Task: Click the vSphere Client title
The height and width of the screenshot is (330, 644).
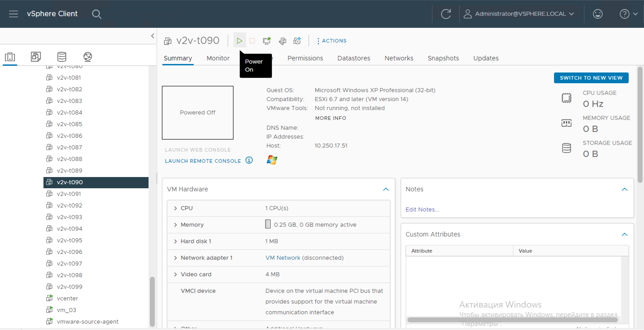Action: 52,14
